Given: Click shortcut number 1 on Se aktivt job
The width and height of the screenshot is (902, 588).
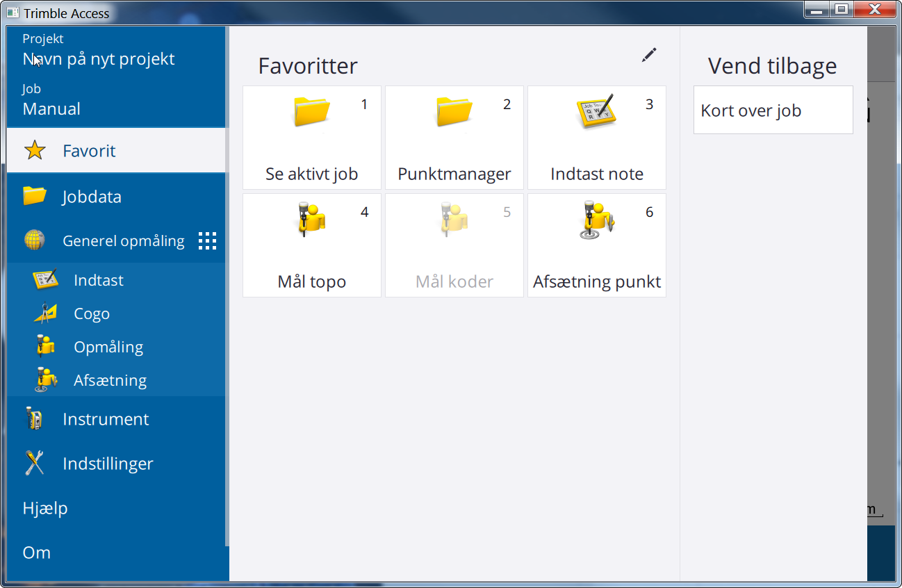Looking at the screenshot, I should click(364, 104).
